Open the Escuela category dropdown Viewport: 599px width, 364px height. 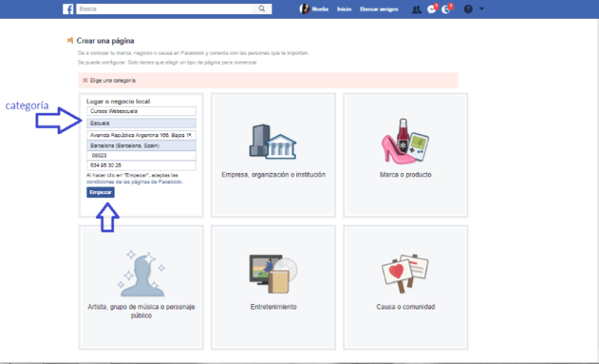141,123
